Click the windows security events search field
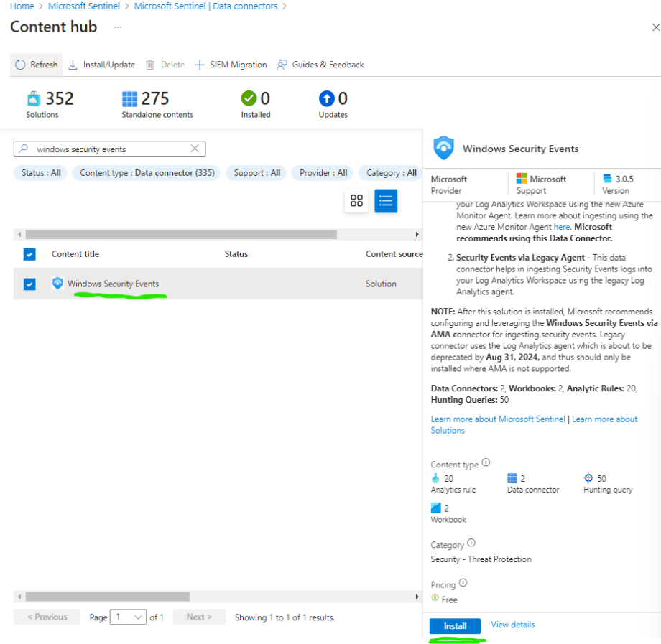Image resolution: width=661 pixels, height=644 pixels. pos(110,149)
